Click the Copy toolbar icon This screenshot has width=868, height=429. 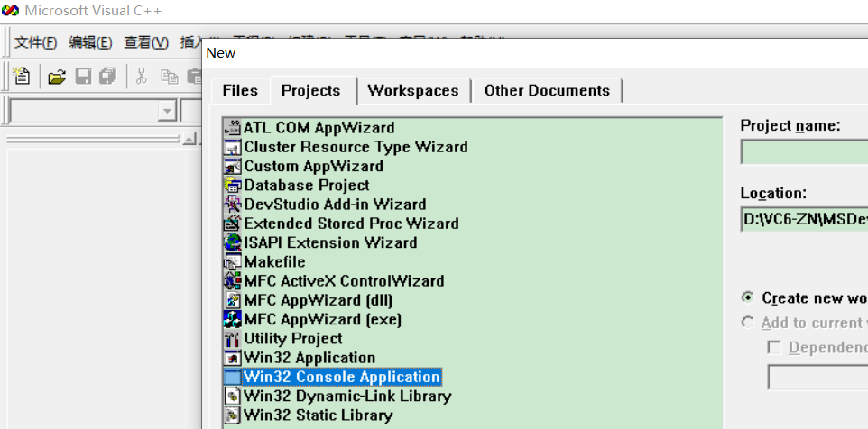169,77
